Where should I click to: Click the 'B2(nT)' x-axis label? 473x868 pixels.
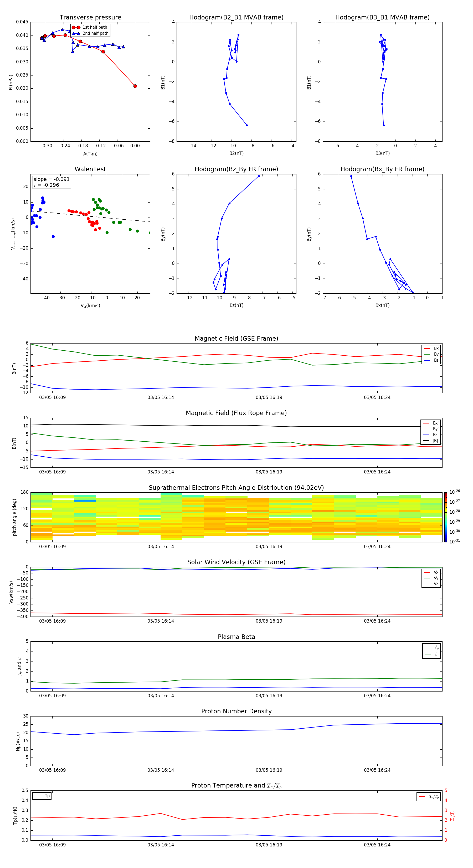coord(236,153)
